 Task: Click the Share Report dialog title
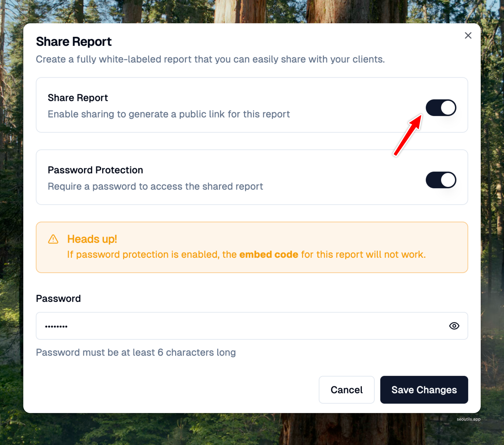coord(74,41)
